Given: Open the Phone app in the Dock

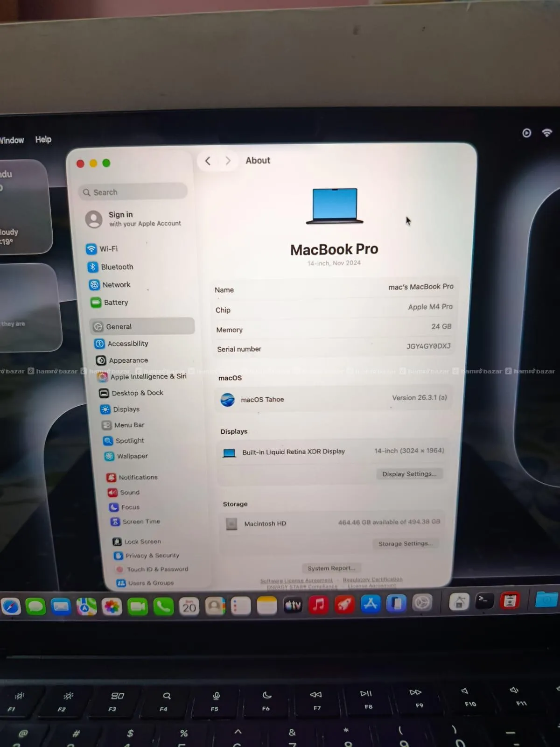Looking at the screenshot, I should click(x=163, y=606).
